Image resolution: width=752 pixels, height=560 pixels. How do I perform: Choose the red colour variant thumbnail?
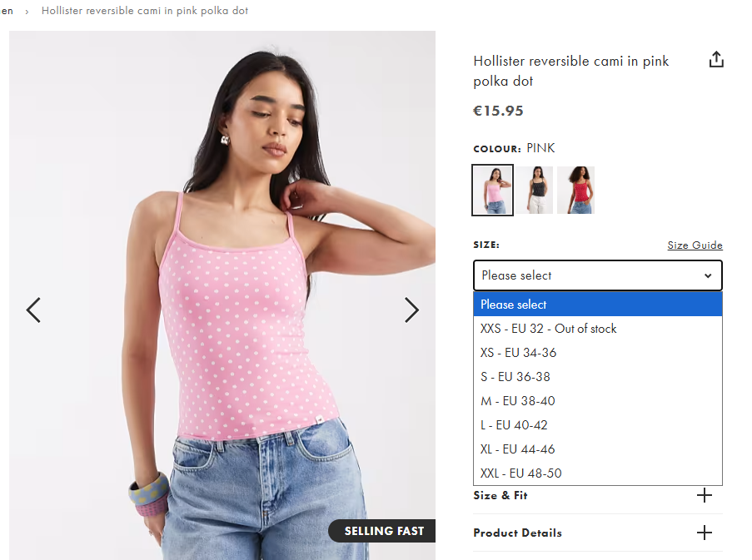(576, 190)
